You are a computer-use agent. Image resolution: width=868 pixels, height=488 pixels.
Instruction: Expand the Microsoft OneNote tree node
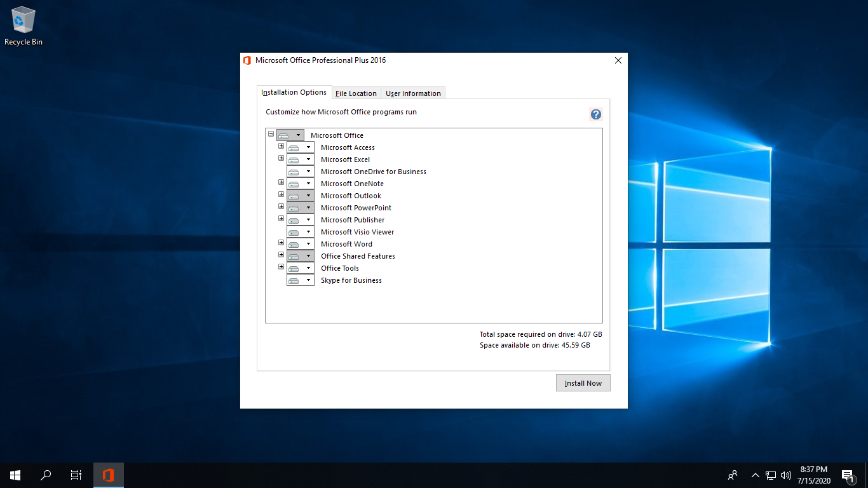(x=281, y=182)
